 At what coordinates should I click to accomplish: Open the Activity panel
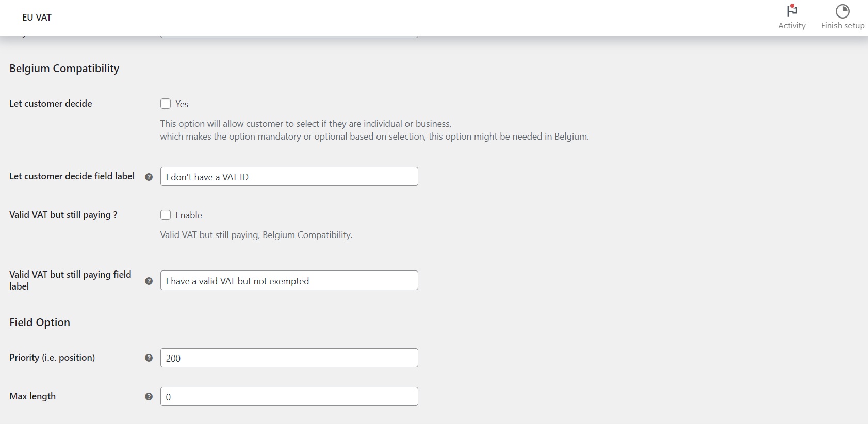point(792,18)
